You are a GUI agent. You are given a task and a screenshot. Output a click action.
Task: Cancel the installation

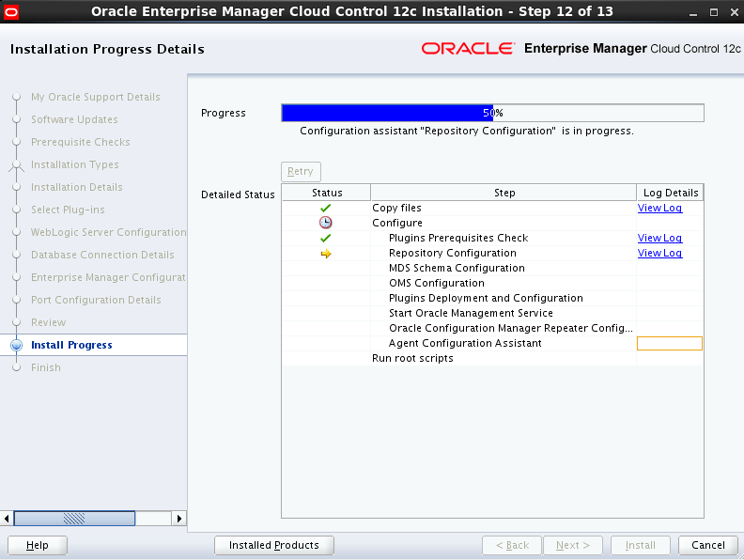coord(708,545)
